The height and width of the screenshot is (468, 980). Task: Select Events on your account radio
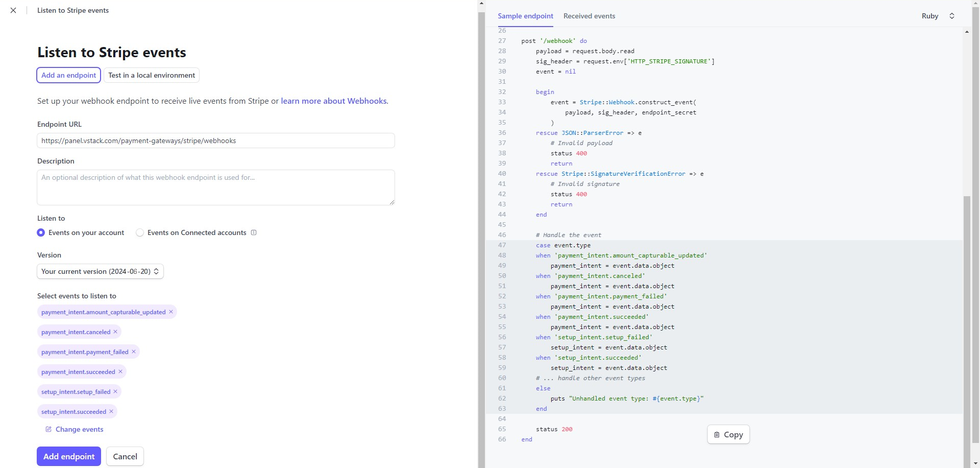pos(41,232)
